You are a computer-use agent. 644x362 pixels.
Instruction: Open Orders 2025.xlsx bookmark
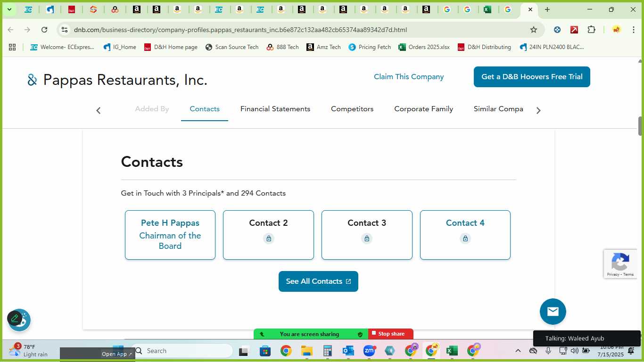pyautogui.click(x=424, y=47)
